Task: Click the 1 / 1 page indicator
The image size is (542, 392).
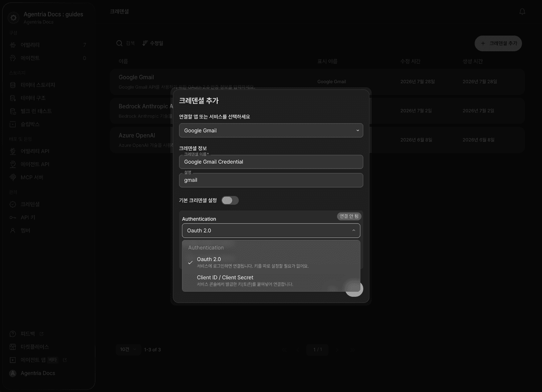Action: click(318, 350)
